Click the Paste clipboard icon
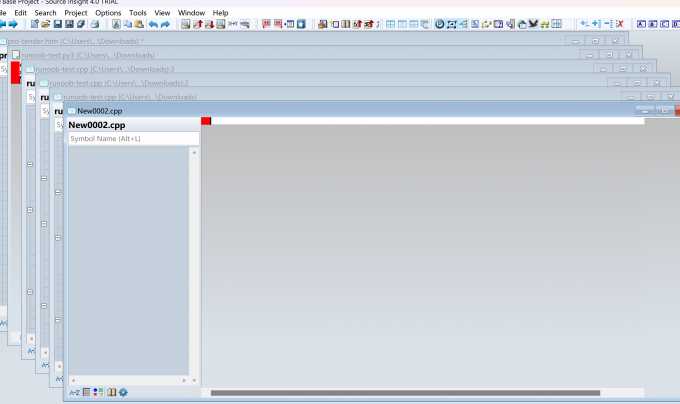Screen dimensions: 680x404 pyautogui.click(x=139, y=24)
